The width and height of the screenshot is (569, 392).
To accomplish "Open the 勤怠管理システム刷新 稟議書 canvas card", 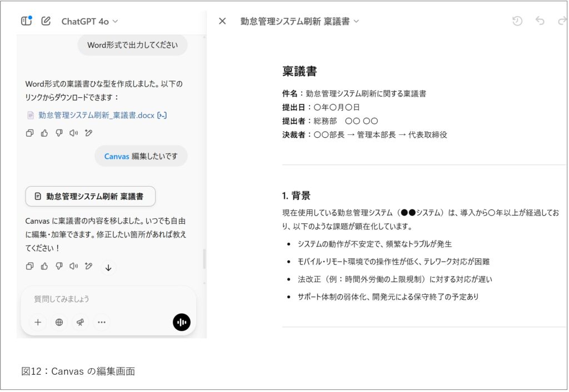I will coord(89,197).
